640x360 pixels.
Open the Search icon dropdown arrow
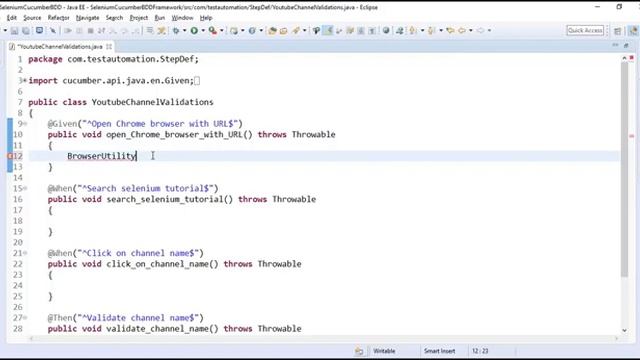click(x=304, y=31)
